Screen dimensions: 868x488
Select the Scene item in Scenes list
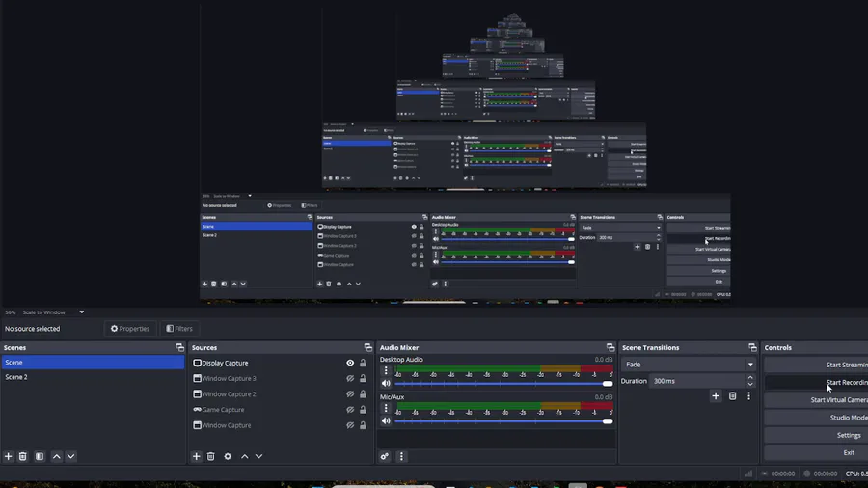[93, 362]
